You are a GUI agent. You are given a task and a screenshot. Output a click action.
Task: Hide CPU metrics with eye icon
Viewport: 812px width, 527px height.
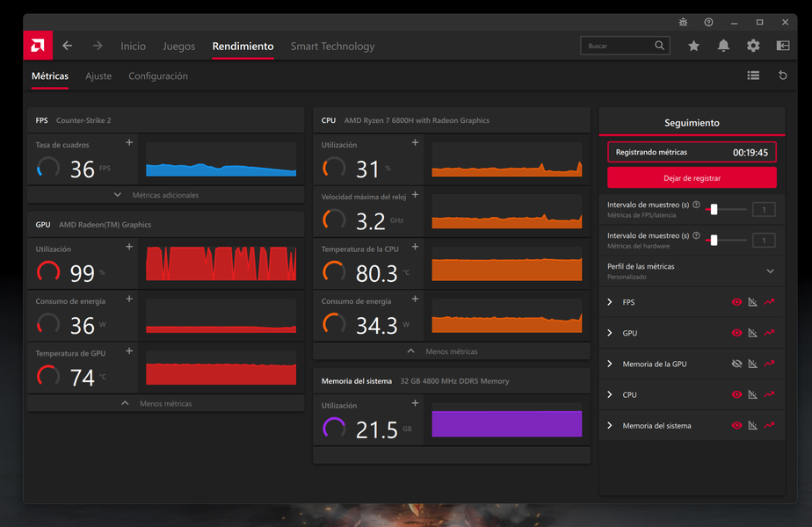[737, 394]
